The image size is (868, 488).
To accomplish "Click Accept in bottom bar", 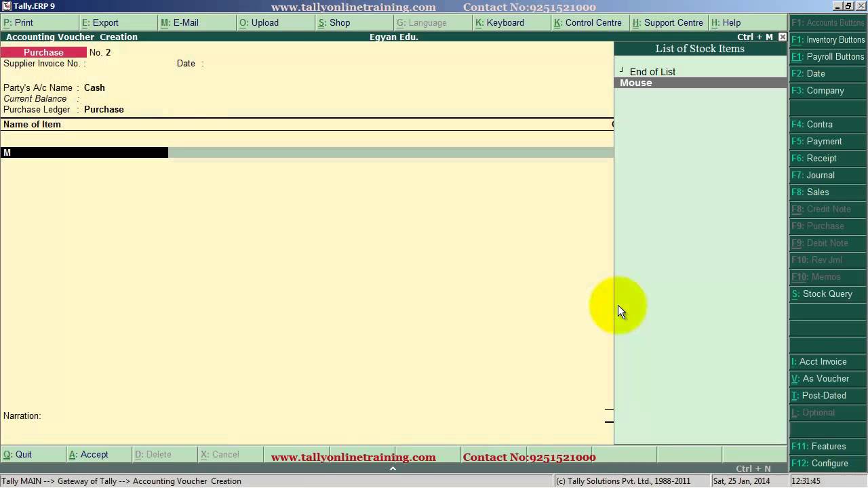I will tap(98, 454).
